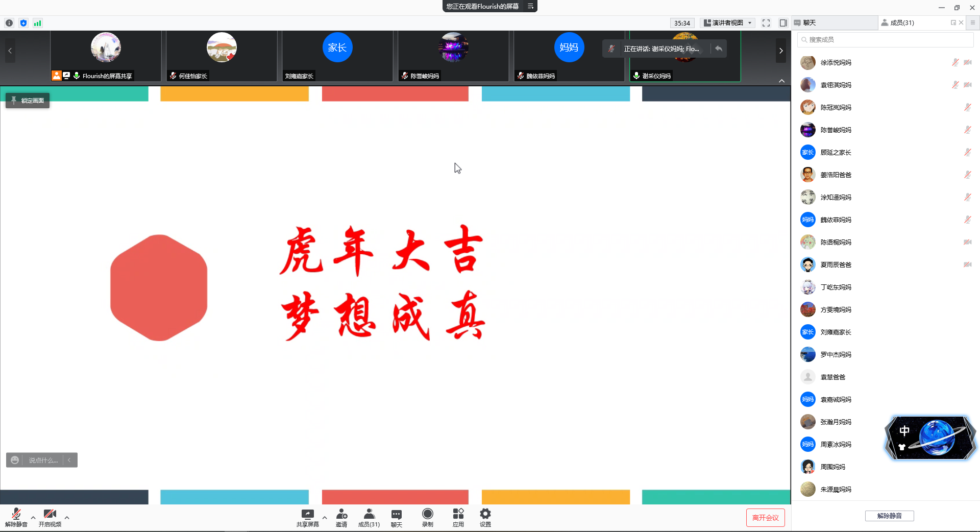The image size is (980, 532).
Task: Click the meeting info icon
Action: [x=9, y=23]
